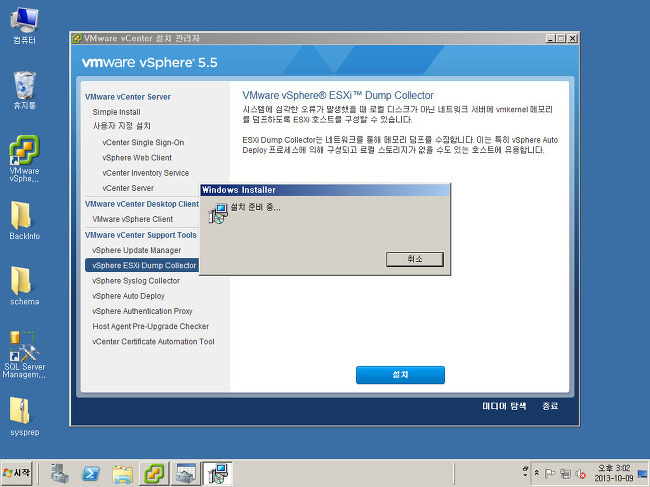Click the Windows Installer title bar
Screen dimensions: 650x487
tap(325, 190)
